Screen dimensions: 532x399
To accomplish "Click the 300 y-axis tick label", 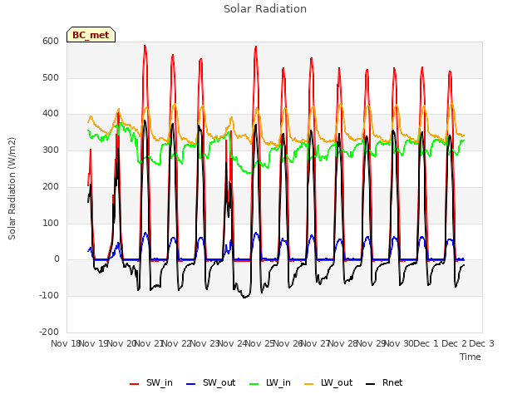I will click(51, 150).
